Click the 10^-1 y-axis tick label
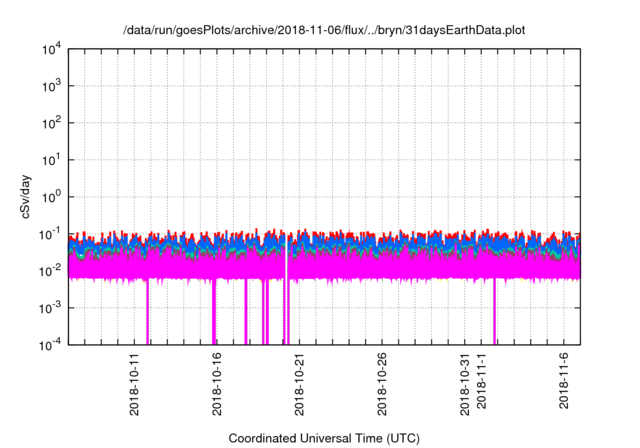640x448 pixels. coord(51,235)
